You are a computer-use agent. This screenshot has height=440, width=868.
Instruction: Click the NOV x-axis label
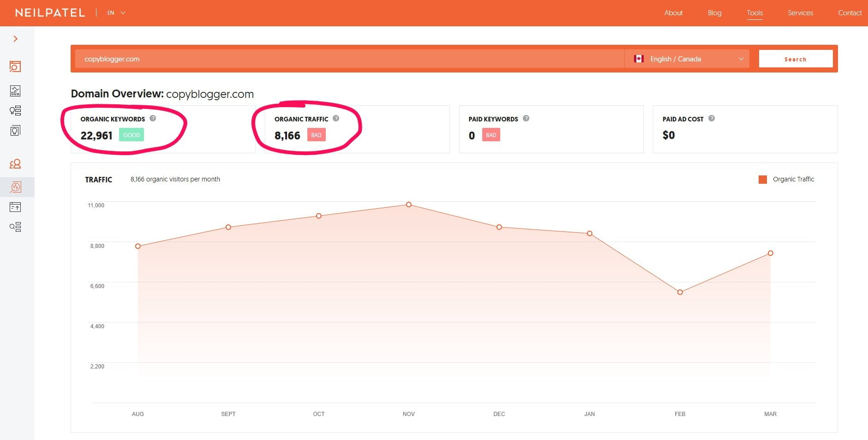click(x=409, y=414)
